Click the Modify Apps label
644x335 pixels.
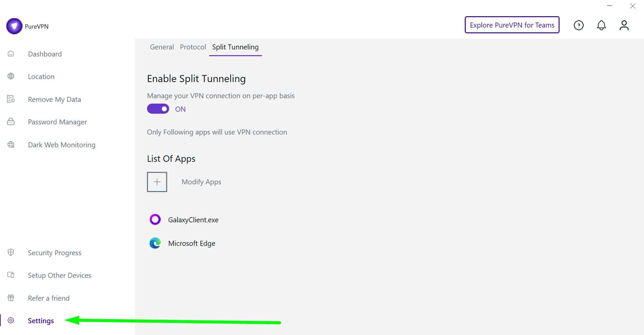click(x=201, y=182)
